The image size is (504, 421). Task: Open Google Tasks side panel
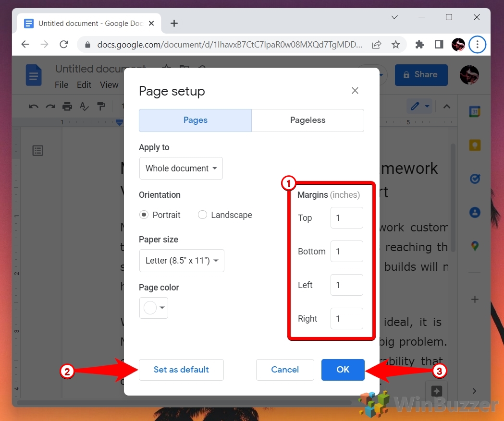475,179
